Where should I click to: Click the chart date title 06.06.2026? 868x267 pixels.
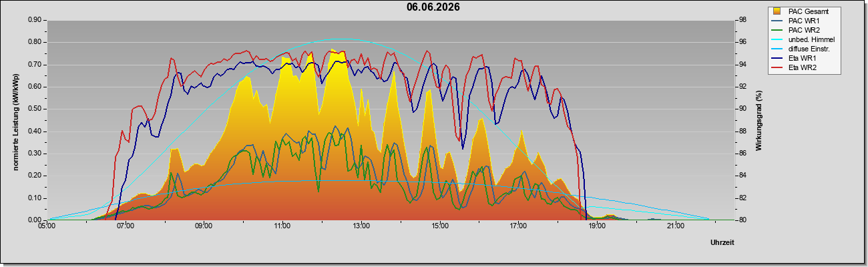coord(433,7)
